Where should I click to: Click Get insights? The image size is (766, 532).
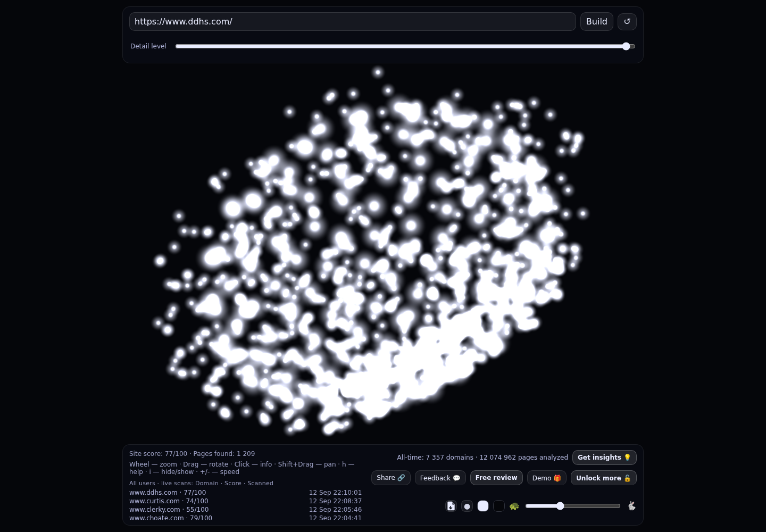604,458
